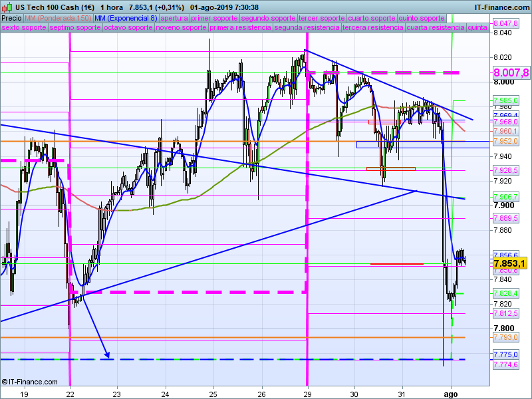
Task: Click the date 24 on time axis
Action: pyautogui.click(x=165, y=394)
